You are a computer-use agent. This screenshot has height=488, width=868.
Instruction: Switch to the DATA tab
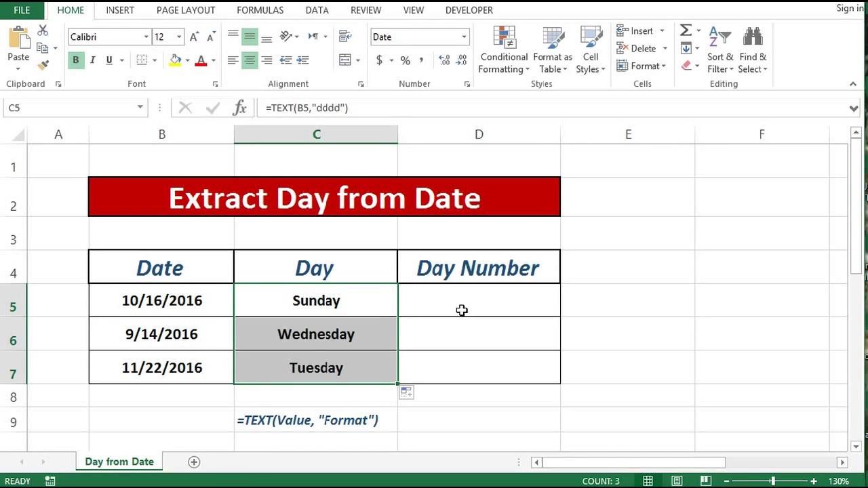pyautogui.click(x=317, y=10)
